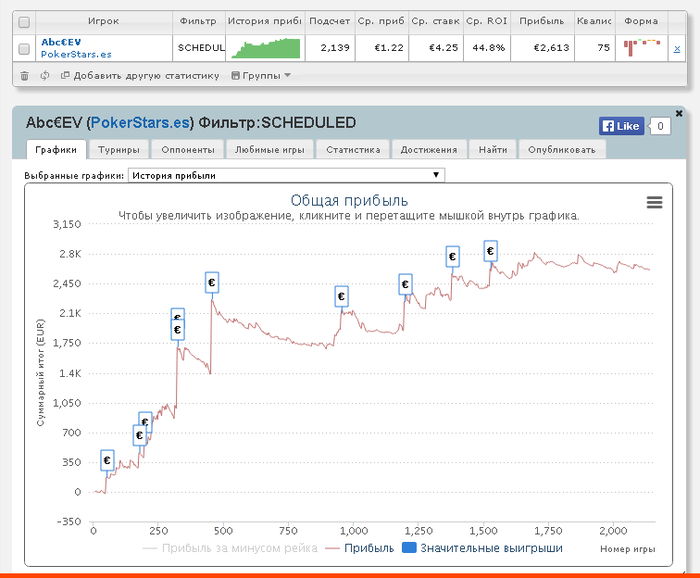Click the euro marker near game 1,200

pos(405,284)
